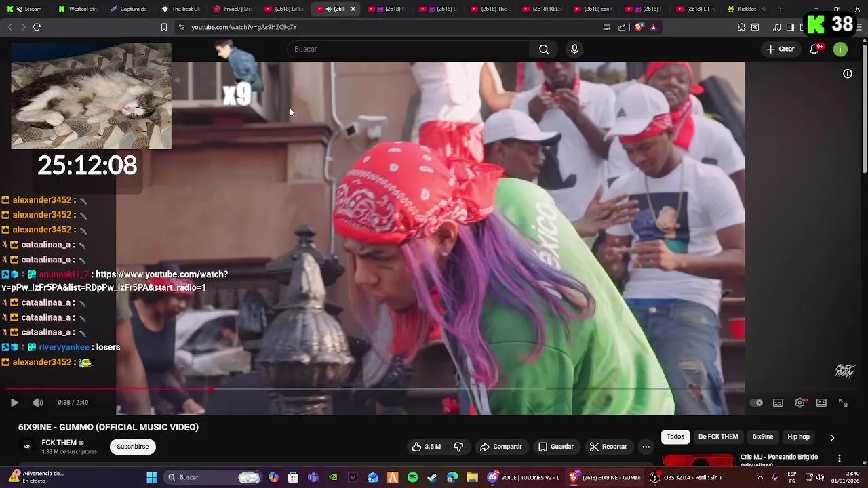Open Cris MJ - Pensando Brigido video
The width and height of the screenshot is (868, 488).
tap(779, 459)
